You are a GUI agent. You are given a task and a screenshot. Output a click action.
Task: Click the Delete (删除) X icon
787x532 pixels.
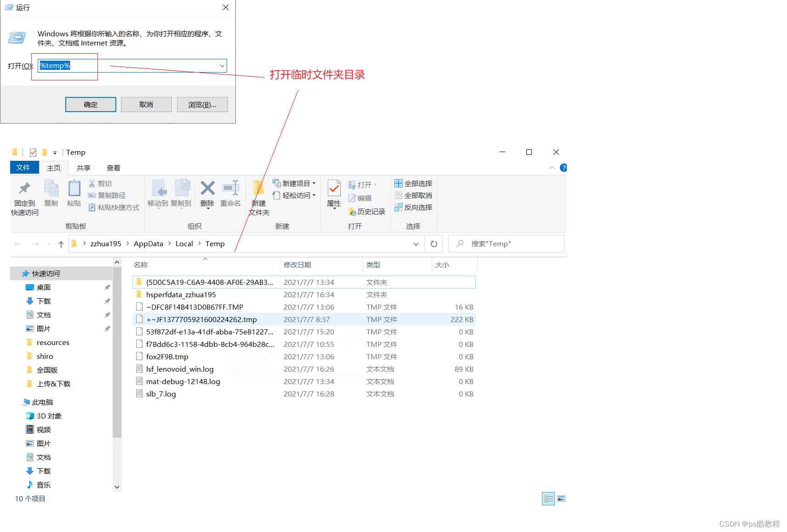207,188
